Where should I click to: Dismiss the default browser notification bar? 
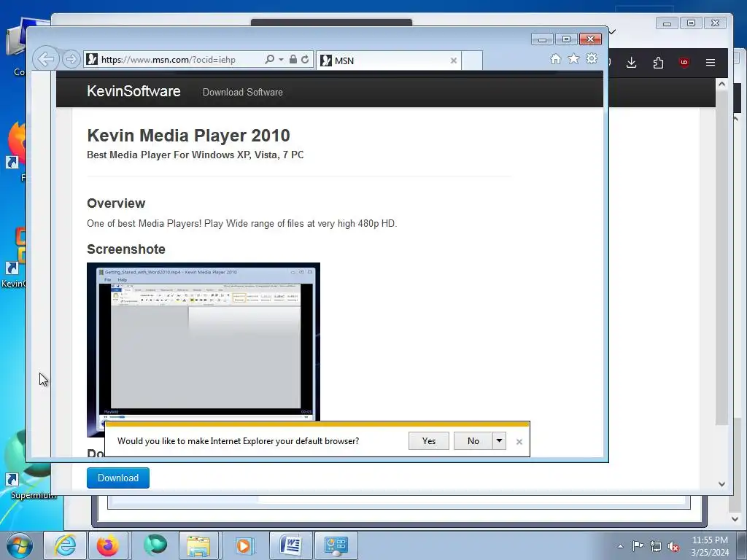519,442
